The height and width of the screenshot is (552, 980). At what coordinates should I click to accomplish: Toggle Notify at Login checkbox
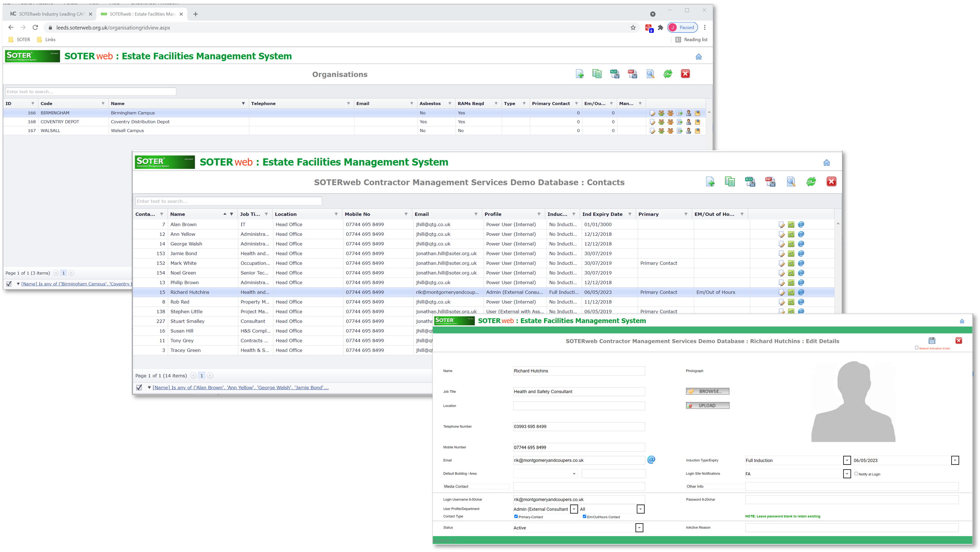pyautogui.click(x=856, y=474)
